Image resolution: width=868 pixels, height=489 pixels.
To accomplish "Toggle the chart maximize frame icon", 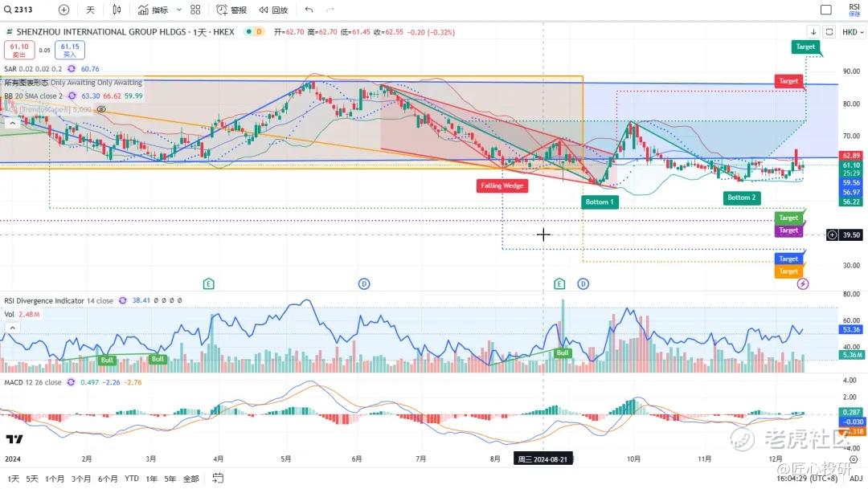I will click(x=829, y=32).
